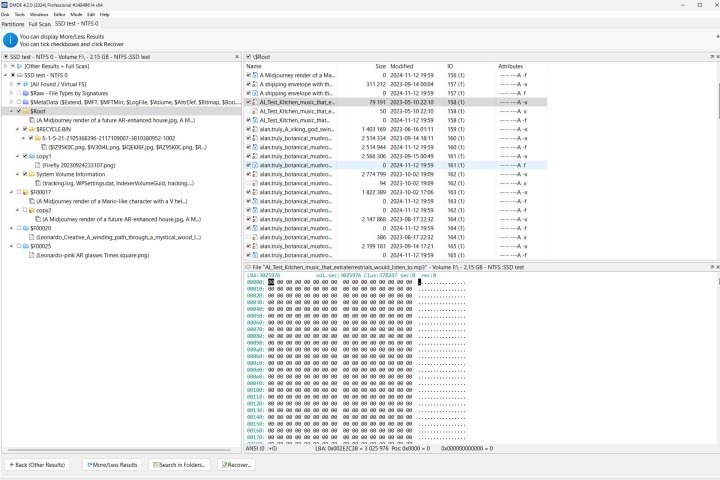This screenshot has height=480, width=720.
Task: Click the yellow $RECYCLE.BIN folder icon
Action: [x=34, y=129]
